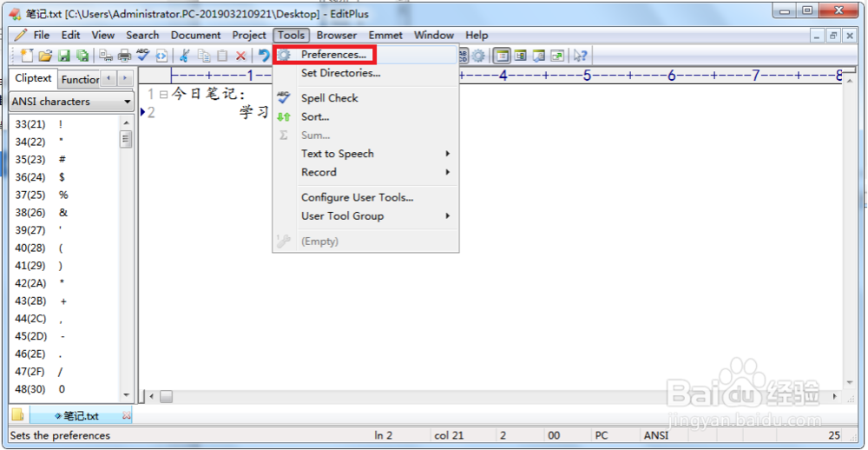Image resolution: width=868 pixels, height=450 pixels.
Task: Click the Cliptext list vertical scrollbar thumb
Action: (126, 138)
